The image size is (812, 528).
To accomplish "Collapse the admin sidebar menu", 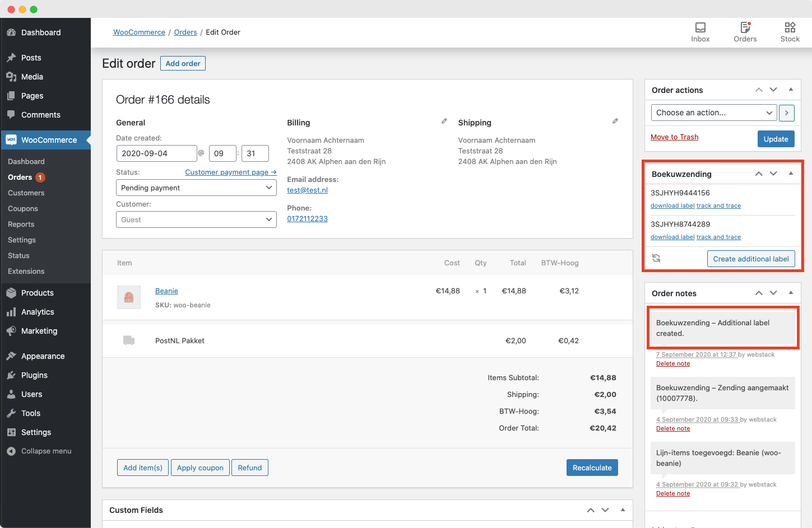I will tap(45, 451).
